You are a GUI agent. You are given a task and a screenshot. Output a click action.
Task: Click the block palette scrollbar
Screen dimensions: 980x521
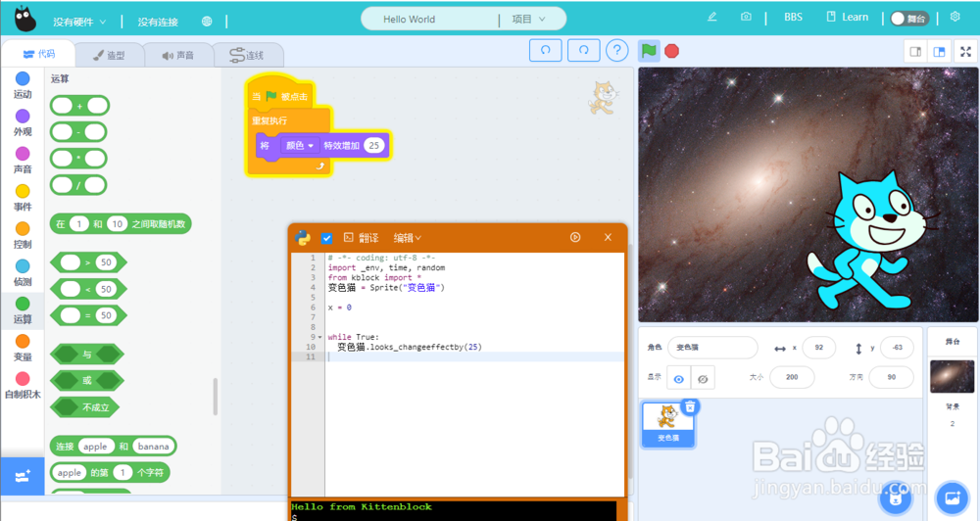(x=216, y=397)
